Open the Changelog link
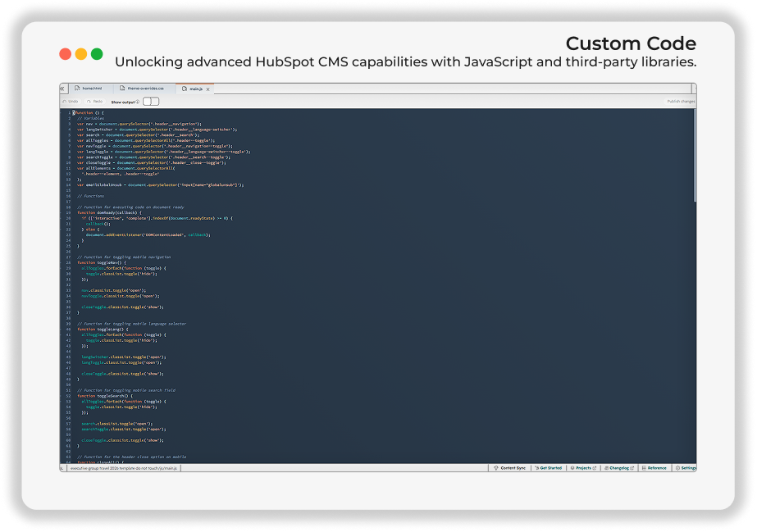This screenshot has height=532, width=757. 619,468
